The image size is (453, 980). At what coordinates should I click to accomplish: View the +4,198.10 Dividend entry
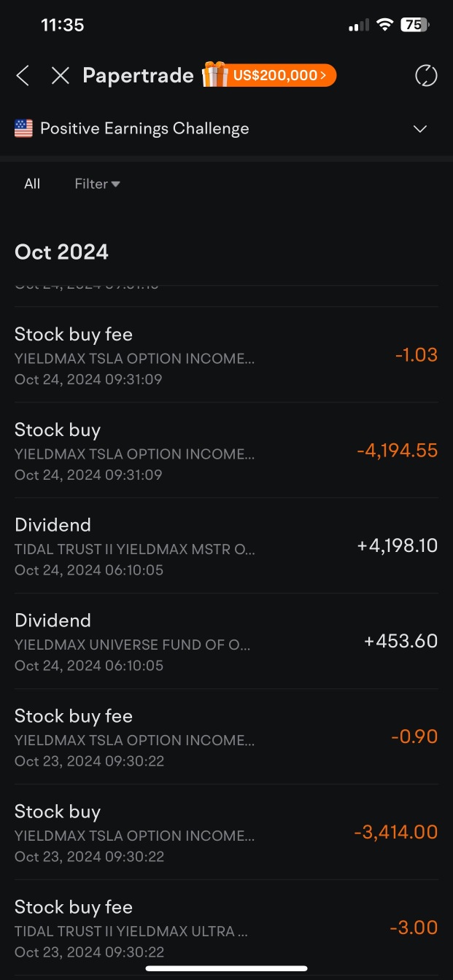(x=226, y=545)
